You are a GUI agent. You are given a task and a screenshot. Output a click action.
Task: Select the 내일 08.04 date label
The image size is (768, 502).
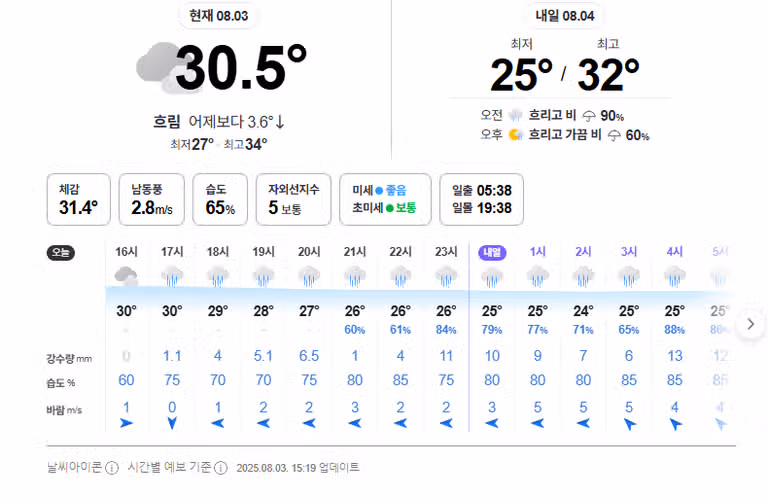click(x=565, y=16)
